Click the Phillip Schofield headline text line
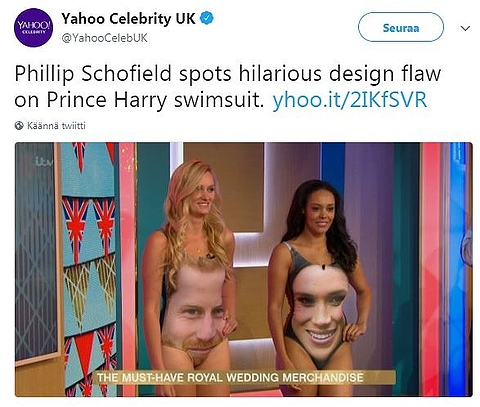This screenshot has height=407, width=480. (228, 73)
